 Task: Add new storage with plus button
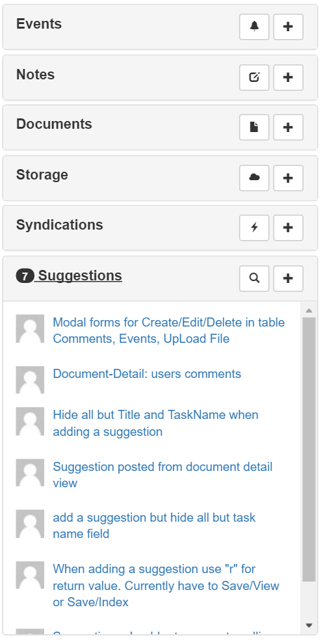coord(288,178)
